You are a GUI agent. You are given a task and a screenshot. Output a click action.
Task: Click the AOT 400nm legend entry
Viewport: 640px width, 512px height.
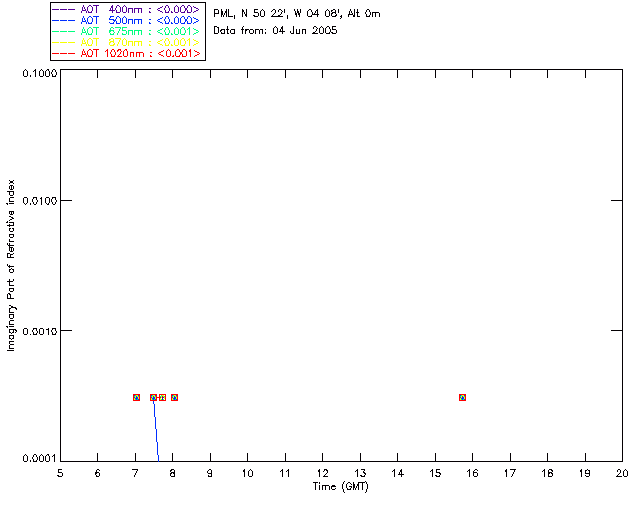click(126, 9)
